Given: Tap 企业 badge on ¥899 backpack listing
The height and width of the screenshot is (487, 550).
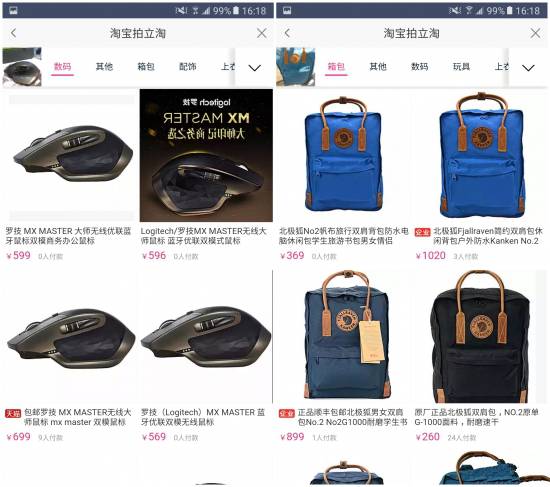Looking at the screenshot, I should click(x=287, y=413).
